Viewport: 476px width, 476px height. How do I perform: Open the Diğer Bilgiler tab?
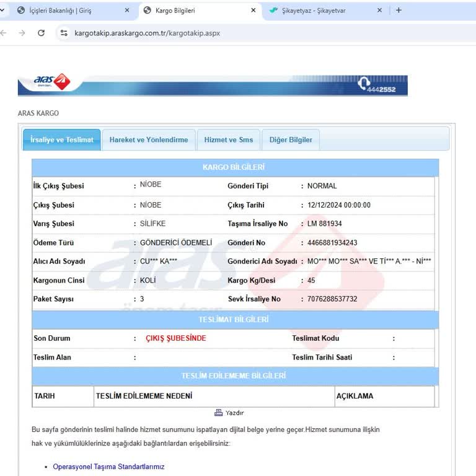pyautogui.click(x=291, y=139)
